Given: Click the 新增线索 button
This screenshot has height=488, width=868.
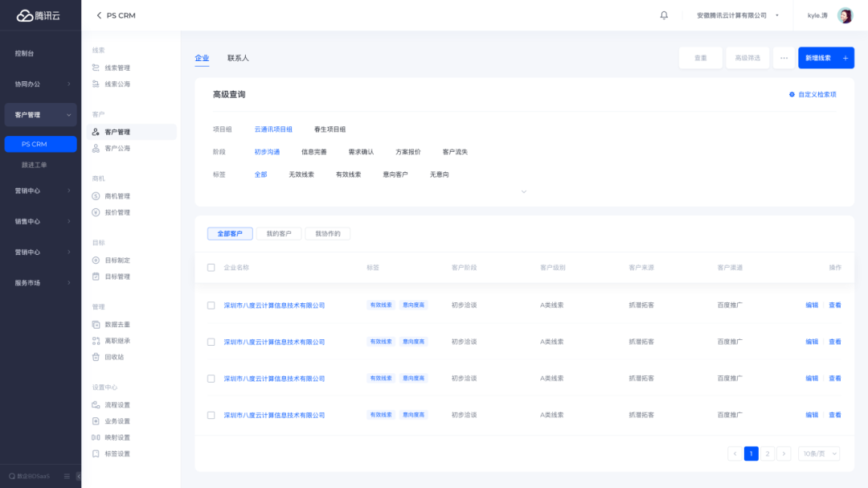Looking at the screenshot, I should click(826, 58).
